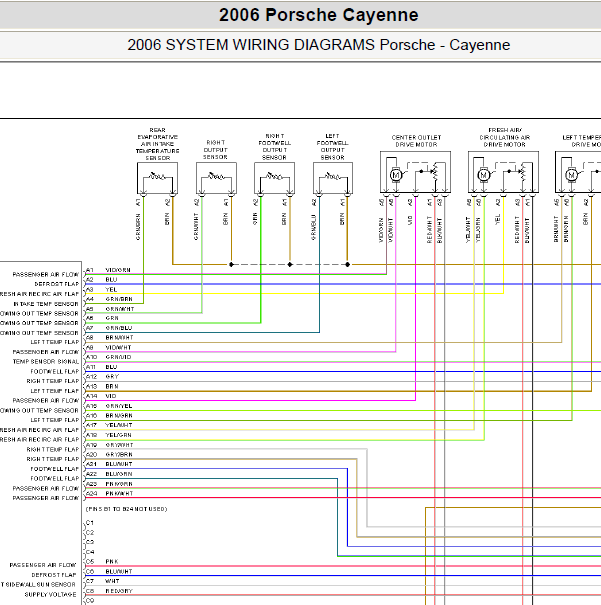Select the 'Left Footwell Output Sensor' label
The image size is (601, 605).
pos(333,147)
